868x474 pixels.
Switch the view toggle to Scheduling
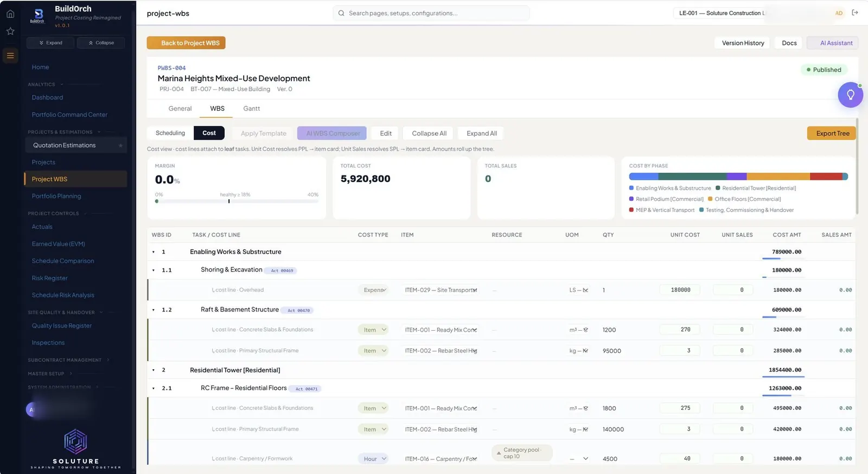coord(170,133)
